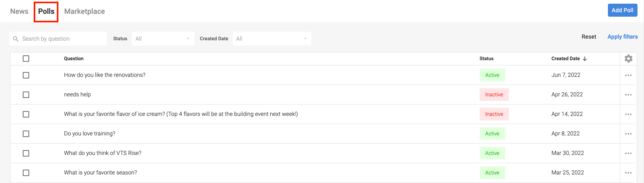Open options menu for renovations poll
Viewport: 644px width, 183px height.
point(628,75)
